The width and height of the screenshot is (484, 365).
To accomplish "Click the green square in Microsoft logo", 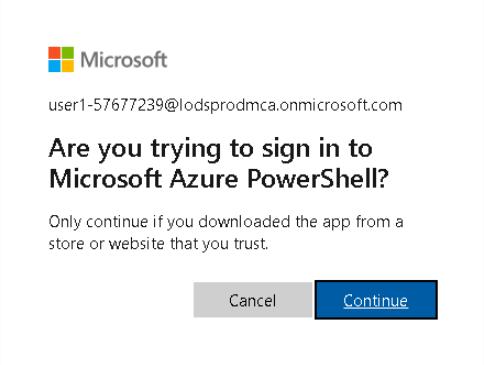I will (x=68, y=53).
